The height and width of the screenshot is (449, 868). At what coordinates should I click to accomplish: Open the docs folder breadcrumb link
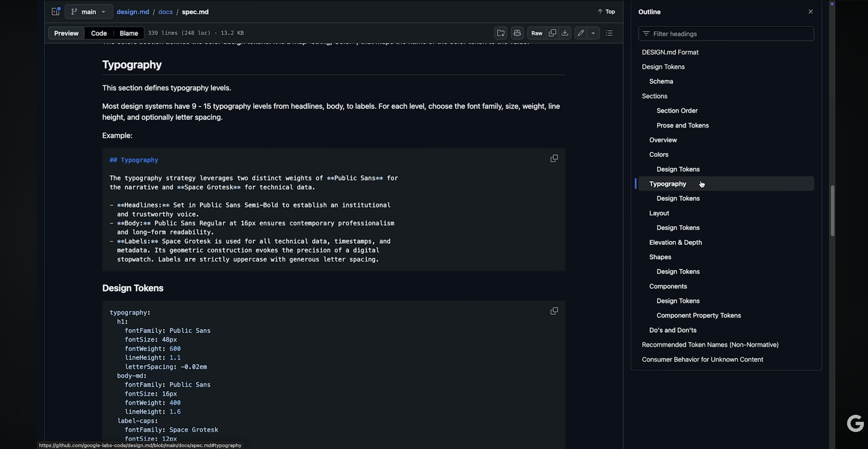pyautogui.click(x=165, y=12)
